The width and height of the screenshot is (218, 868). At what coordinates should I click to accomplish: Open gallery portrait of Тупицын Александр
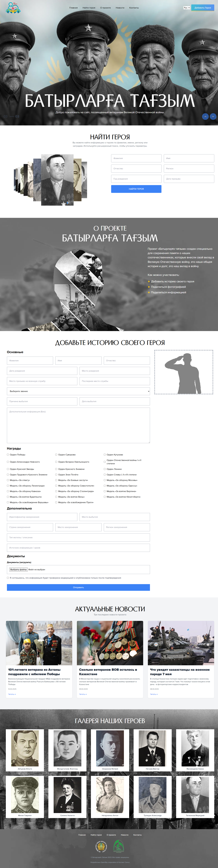pyautogui.click(x=152, y=795)
